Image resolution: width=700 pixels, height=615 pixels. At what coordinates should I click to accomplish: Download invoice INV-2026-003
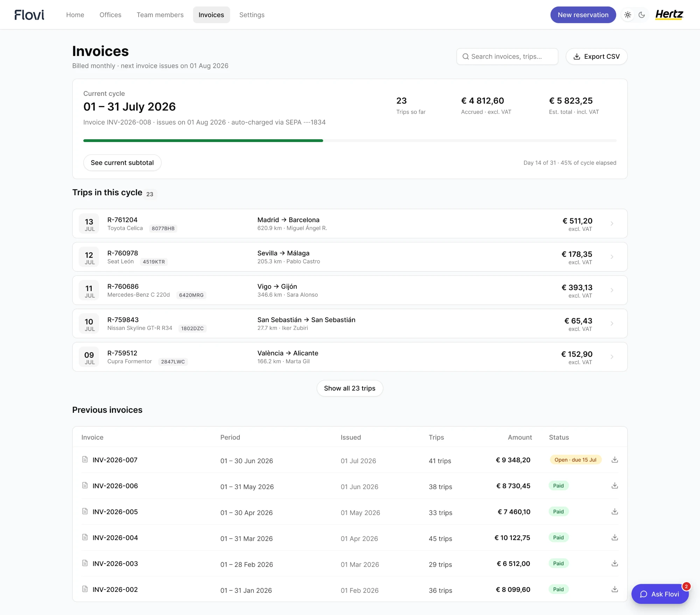(615, 563)
